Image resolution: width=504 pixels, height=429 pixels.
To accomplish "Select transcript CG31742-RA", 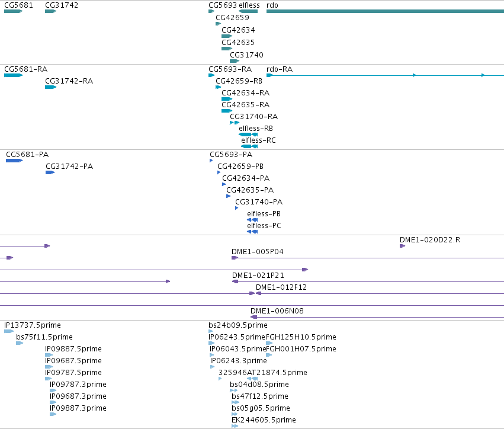I will [69, 81].
